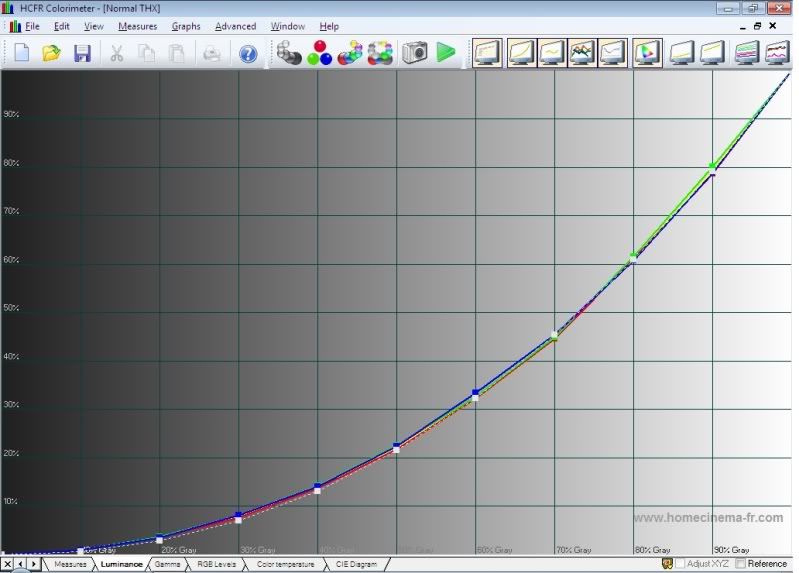Start continuous measures with green play arrow

pyautogui.click(x=446, y=53)
